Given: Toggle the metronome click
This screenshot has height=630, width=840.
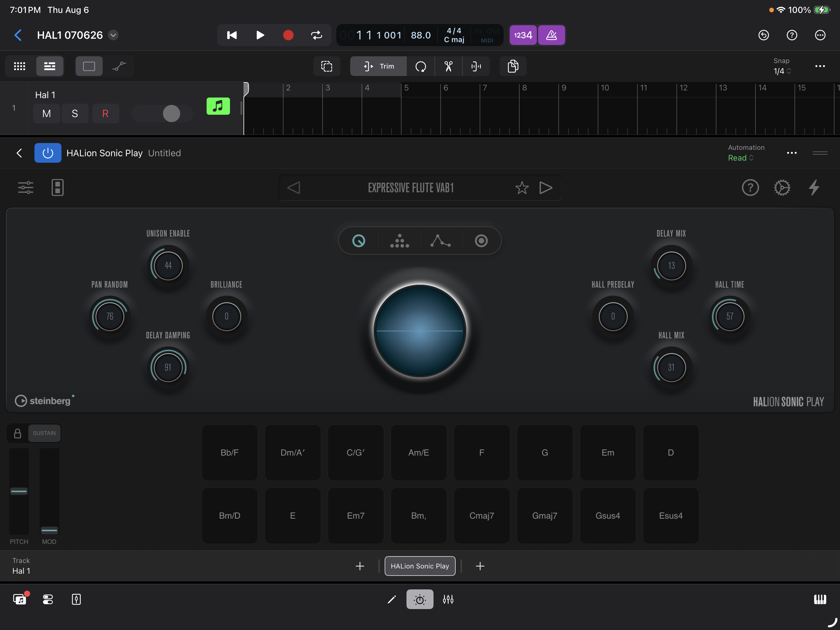Looking at the screenshot, I should tap(551, 35).
